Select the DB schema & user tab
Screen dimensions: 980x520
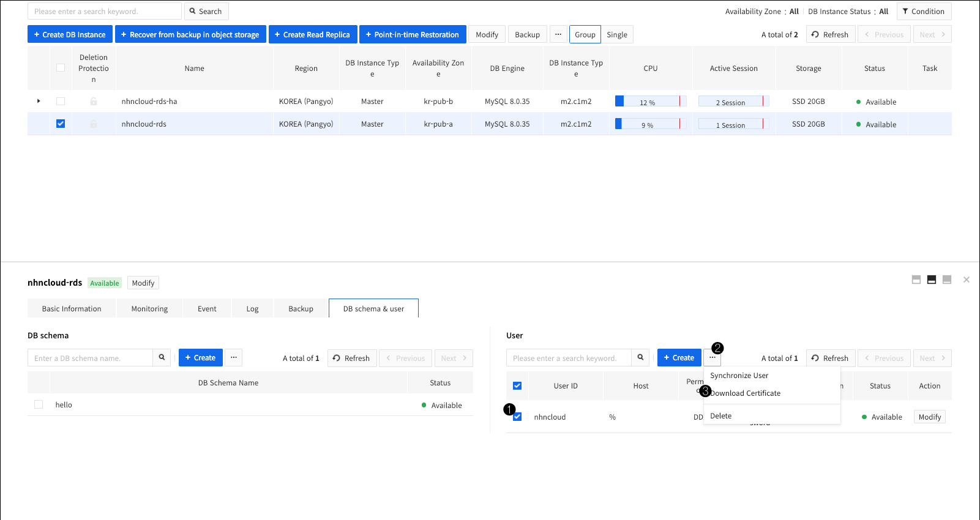coord(373,308)
